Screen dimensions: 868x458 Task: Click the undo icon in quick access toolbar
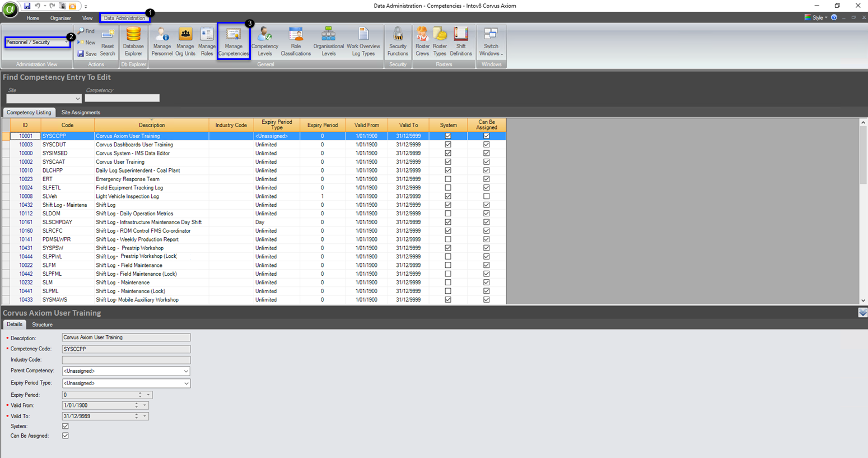click(x=38, y=6)
